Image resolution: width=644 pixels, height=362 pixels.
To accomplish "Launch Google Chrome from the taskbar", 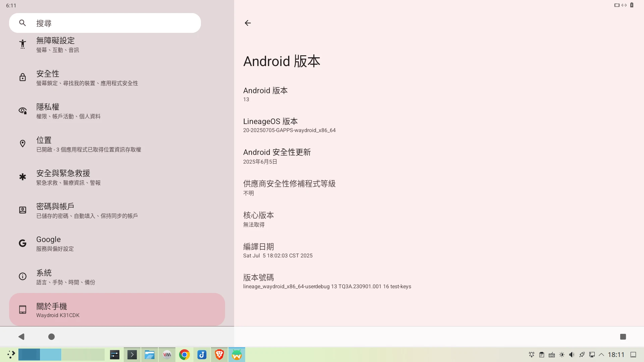I will 184,355.
